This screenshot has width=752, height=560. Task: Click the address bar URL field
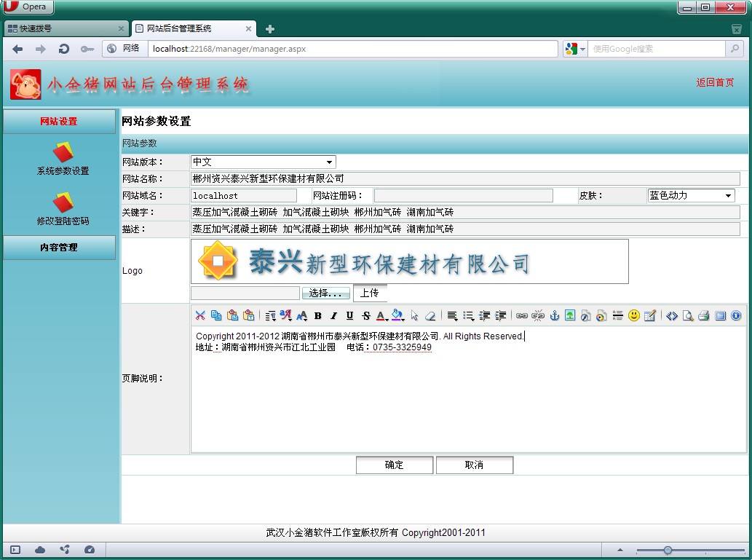coord(352,49)
